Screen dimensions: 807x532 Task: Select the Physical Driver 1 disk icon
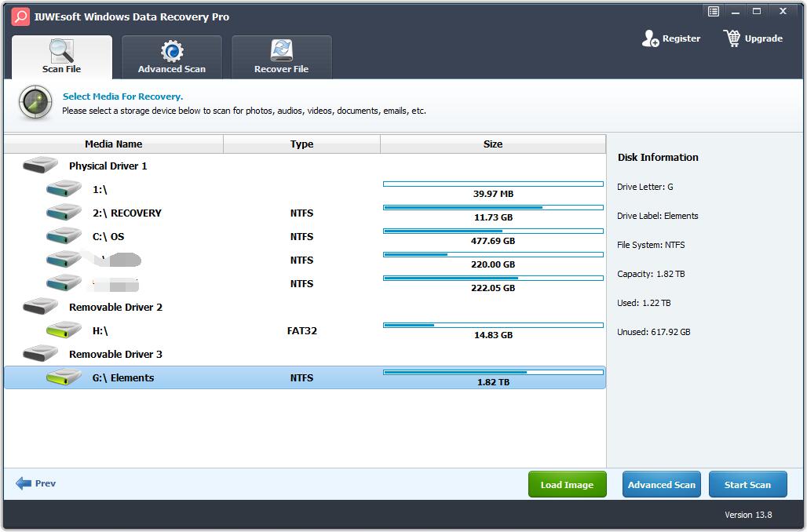(x=40, y=165)
